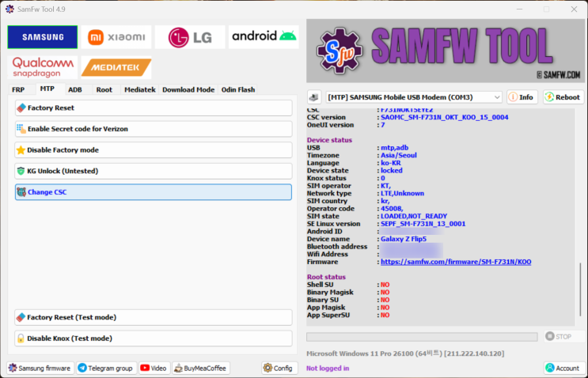
Task: Select the MediaTek logo button
Action: point(116,67)
